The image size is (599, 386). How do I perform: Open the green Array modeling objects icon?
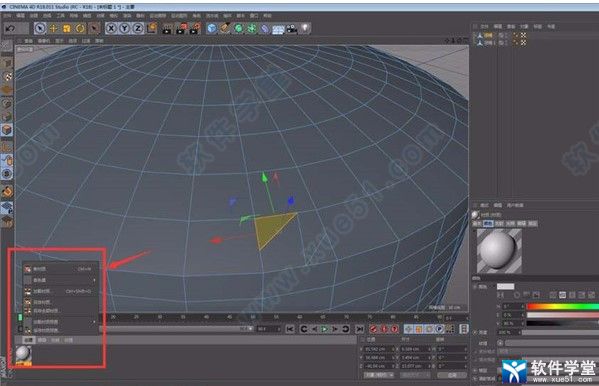(252, 28)
